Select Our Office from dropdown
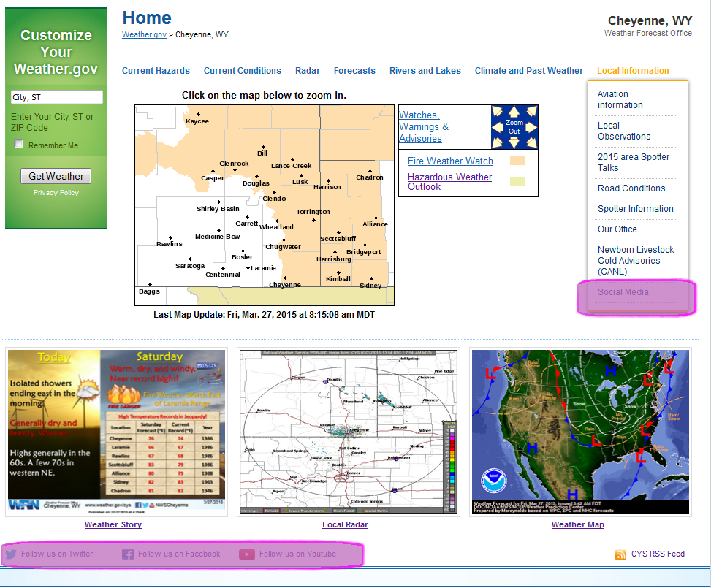This screenshot has height=588, width=711. coord(617,229)
